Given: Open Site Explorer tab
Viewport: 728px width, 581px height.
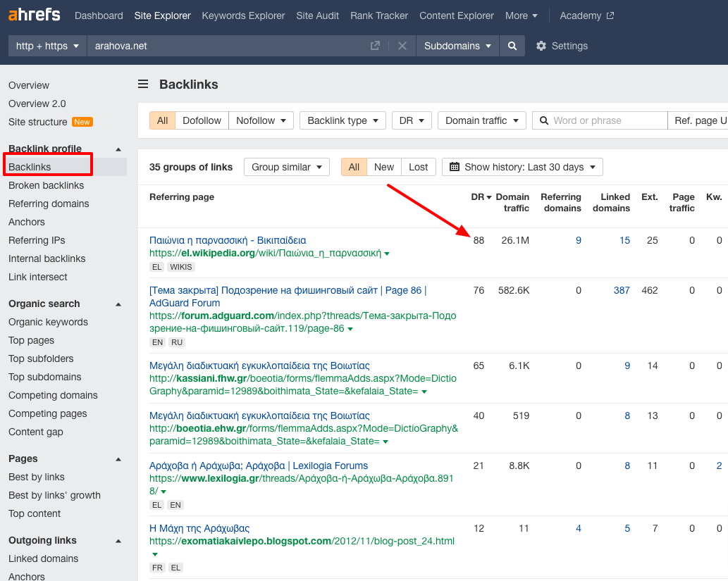Looking at the screenshot, I should click(x=163, y=15).
